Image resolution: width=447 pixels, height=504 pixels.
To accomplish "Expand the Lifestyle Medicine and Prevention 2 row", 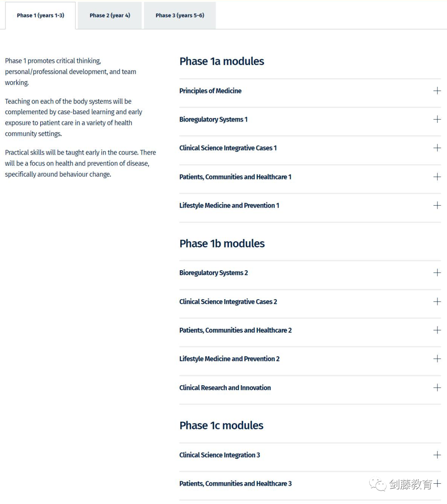I will click(310, 359).
